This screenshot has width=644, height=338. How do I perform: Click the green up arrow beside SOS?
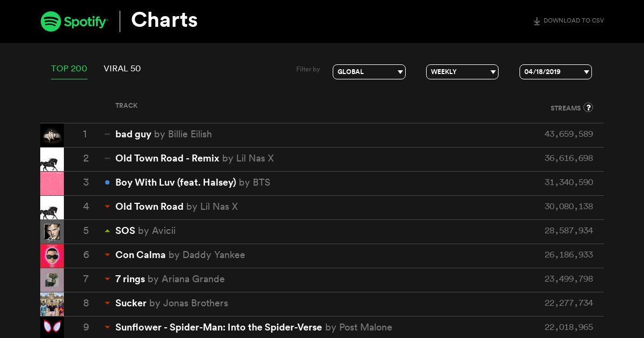coord(107,231)
